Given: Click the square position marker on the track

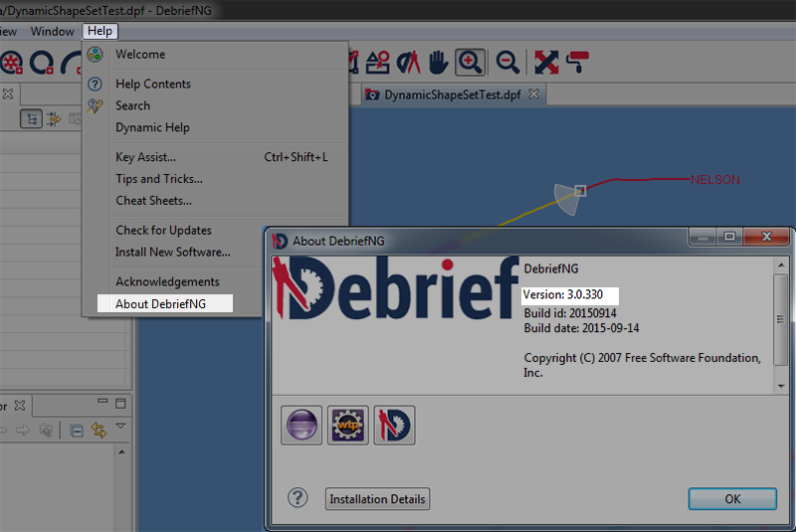Looking at the screenshot, I should pos(580,191).
